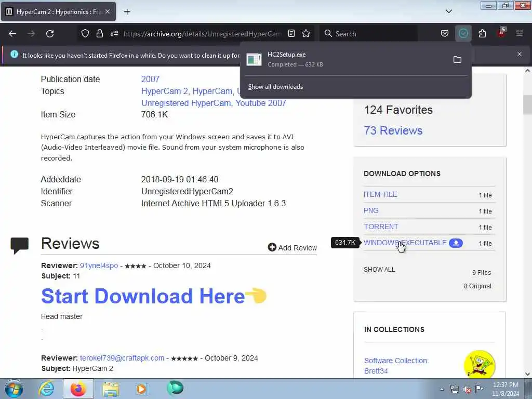The height and width of the screenshot is (399, 532).
Task: Click the Add Review button
Action: 292,248
